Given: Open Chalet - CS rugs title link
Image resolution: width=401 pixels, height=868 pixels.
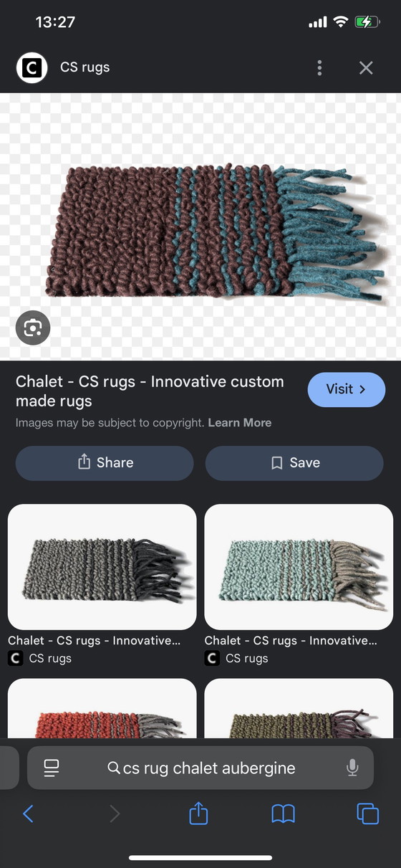Looking at the screenshot, I should [150, 391].
